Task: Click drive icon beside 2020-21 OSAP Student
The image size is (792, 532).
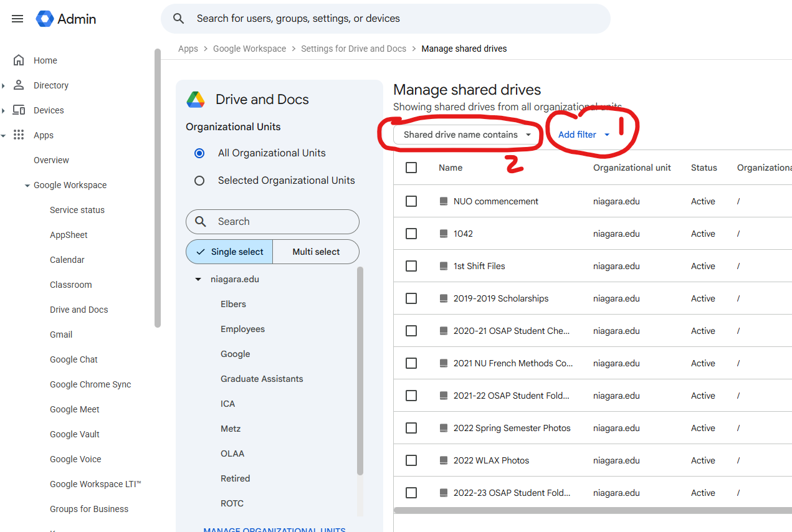Action: [x=444, y=331]
